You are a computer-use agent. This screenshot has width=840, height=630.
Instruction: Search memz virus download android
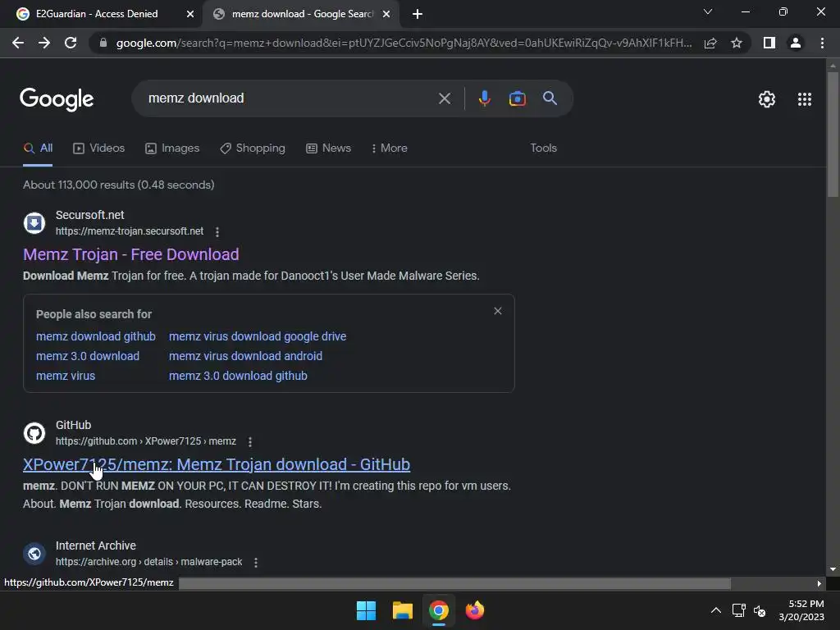coord(245,356)
